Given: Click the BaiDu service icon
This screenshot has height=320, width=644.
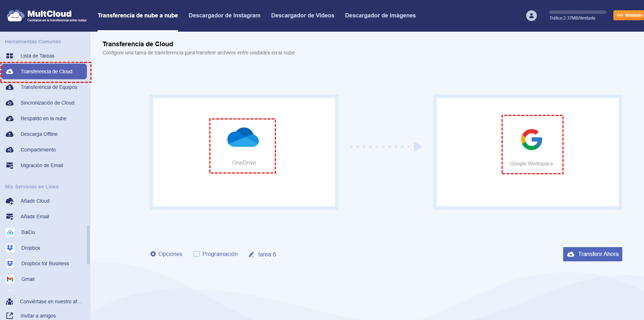Looking at the screenshot, I should click(x=10, y=232).
